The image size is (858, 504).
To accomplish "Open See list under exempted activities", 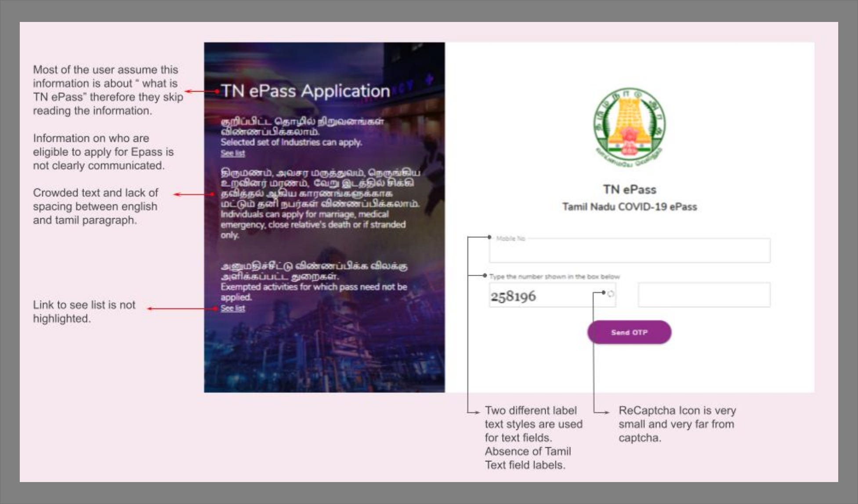I will 233,308.
